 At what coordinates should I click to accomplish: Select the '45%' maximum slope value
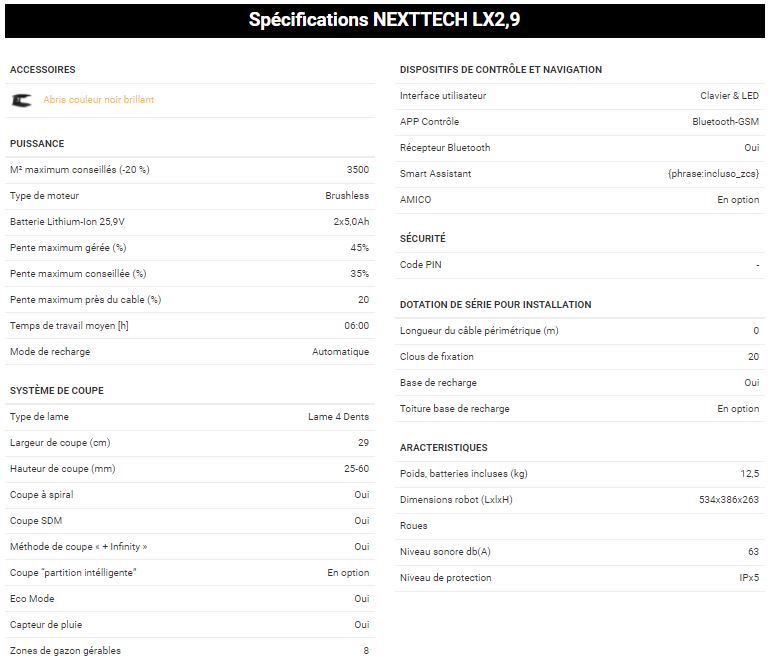[360, 247]
